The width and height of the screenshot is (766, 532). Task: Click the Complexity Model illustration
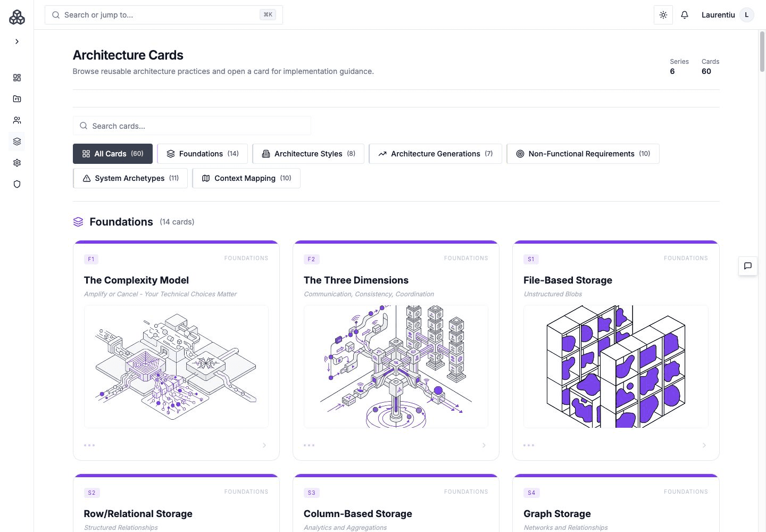pos(176,367)
